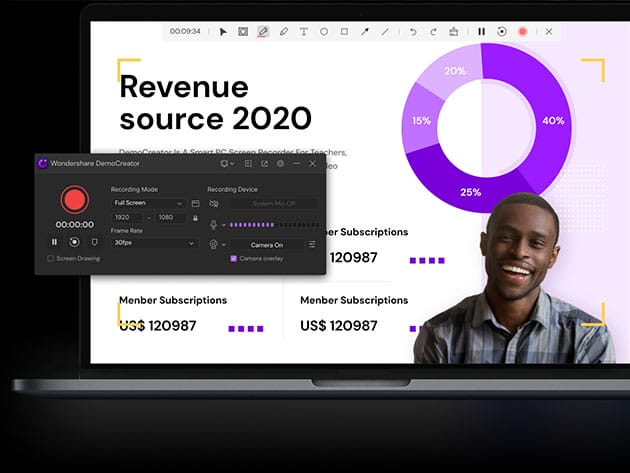Pick the circle shape drawing tool
The image size is (630, 473).
(x=324, y=32)
